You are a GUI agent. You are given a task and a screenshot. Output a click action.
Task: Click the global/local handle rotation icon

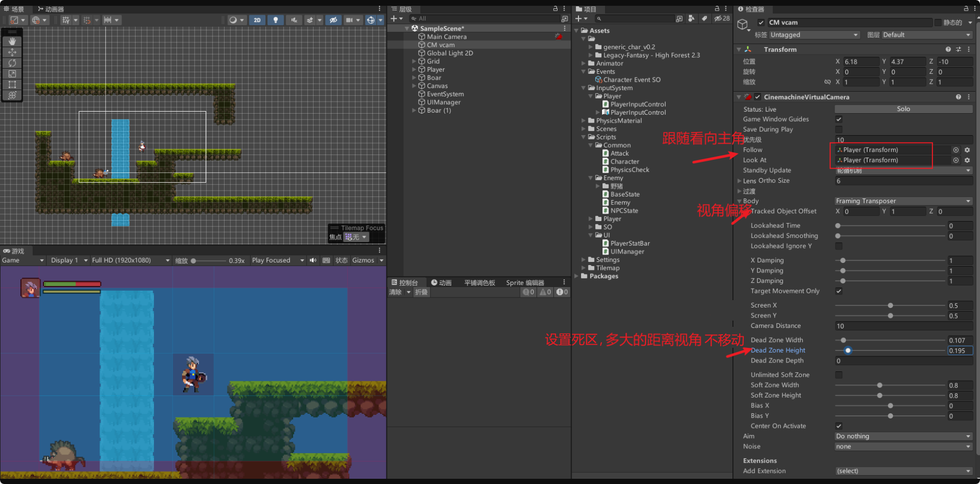(36, 20)
